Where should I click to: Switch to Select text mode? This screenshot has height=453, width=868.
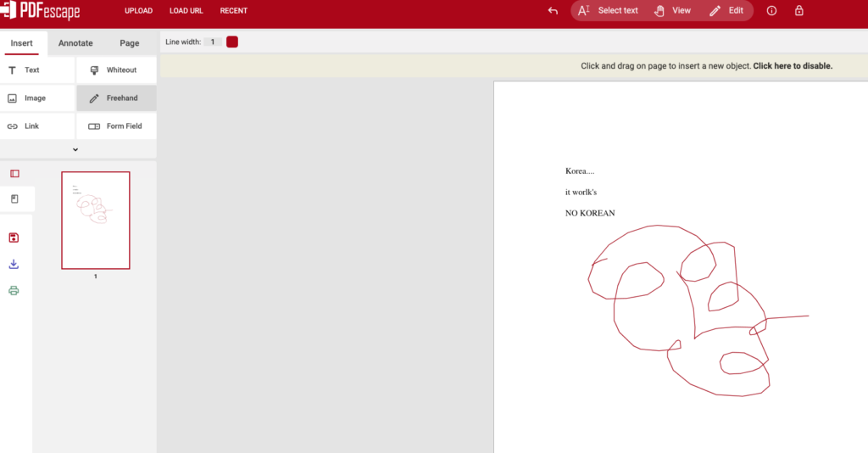(608, 11)
